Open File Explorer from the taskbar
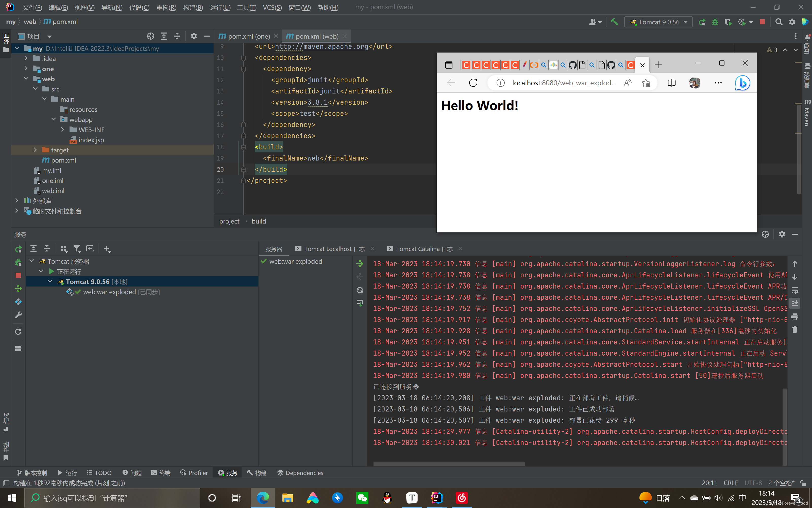 287,498
